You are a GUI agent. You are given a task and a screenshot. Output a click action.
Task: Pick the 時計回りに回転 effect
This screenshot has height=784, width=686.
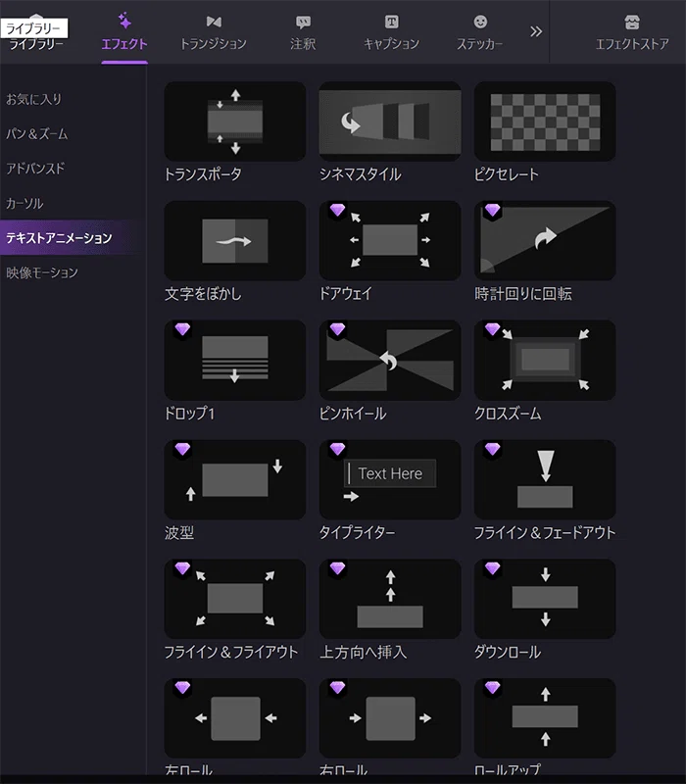coord(545,240)
